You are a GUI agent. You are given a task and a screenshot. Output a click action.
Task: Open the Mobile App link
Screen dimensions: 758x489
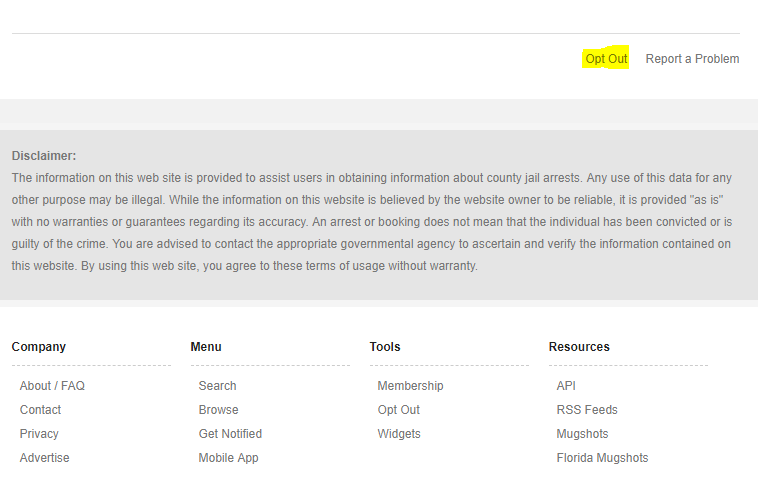click(229, 458)
